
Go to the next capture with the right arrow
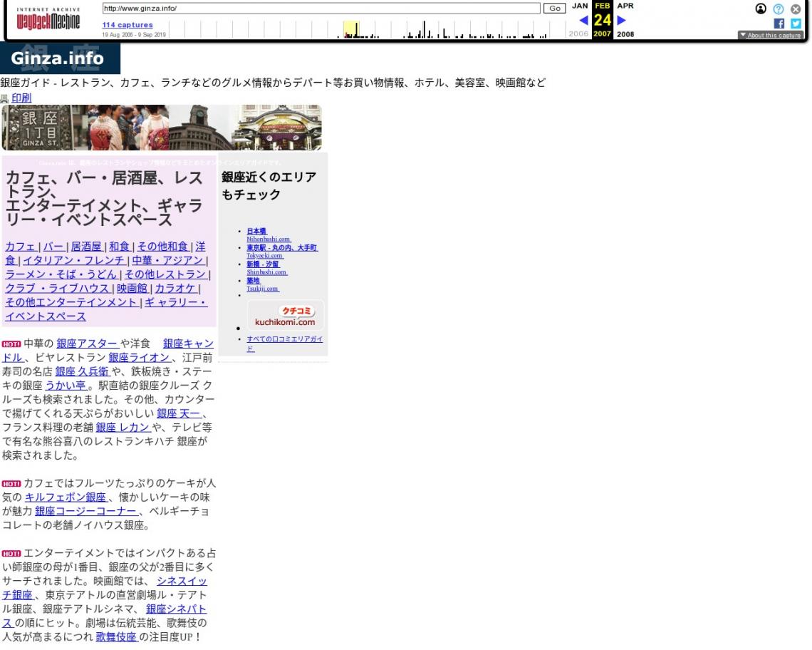click(x=621, y=20)
